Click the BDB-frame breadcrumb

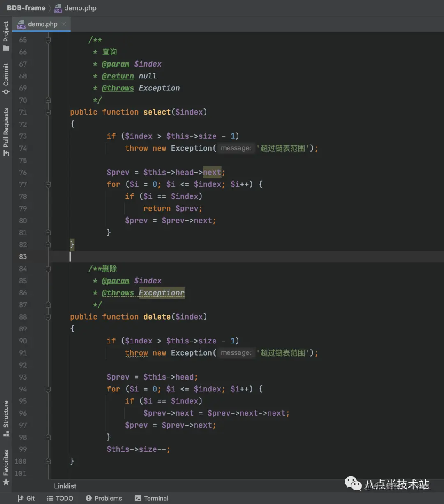[26, 8]
